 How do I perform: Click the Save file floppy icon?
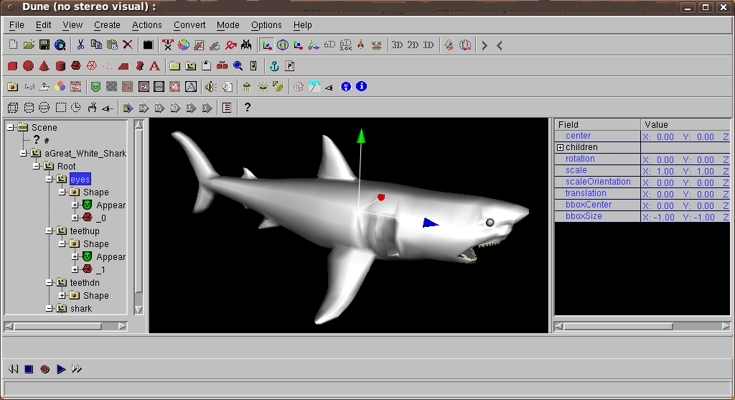[x=45, y=45]
